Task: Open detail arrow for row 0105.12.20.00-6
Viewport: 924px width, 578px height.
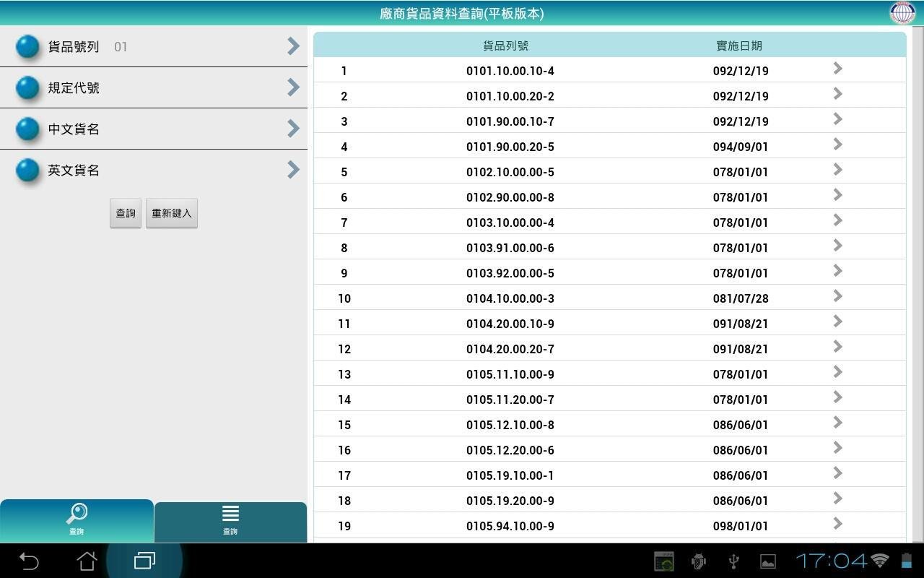Action: click(837, 447)
